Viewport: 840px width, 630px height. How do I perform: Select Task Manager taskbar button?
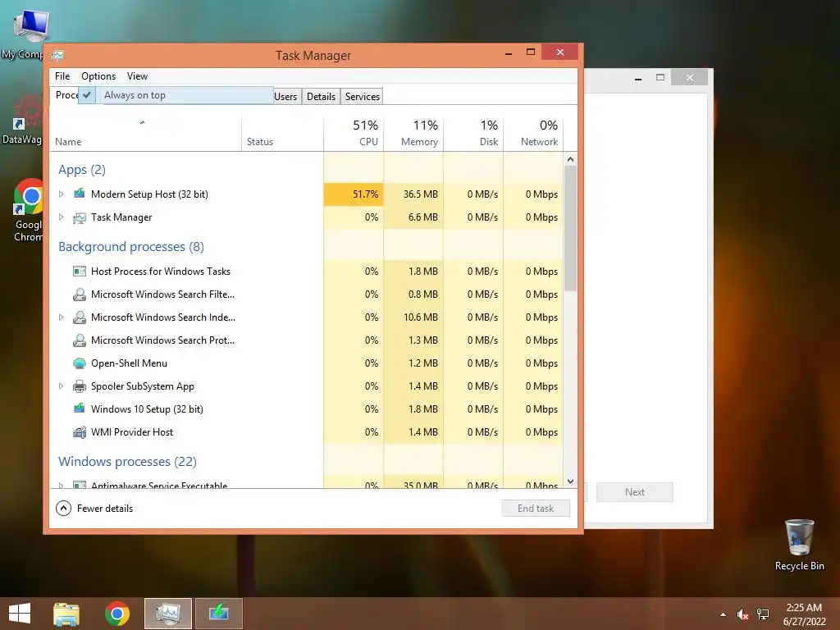point(167,614)
